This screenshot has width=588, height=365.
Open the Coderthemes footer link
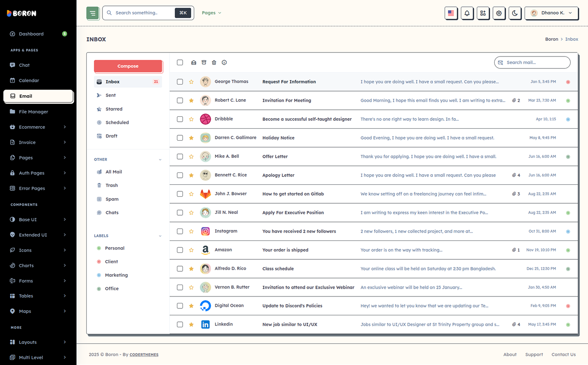[144, 354]
